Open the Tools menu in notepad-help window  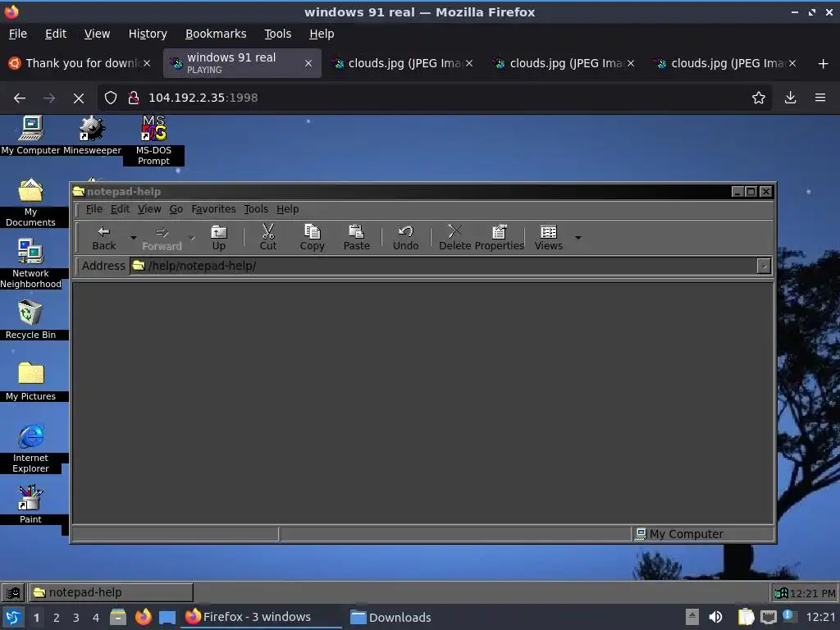tap(256, 209)
